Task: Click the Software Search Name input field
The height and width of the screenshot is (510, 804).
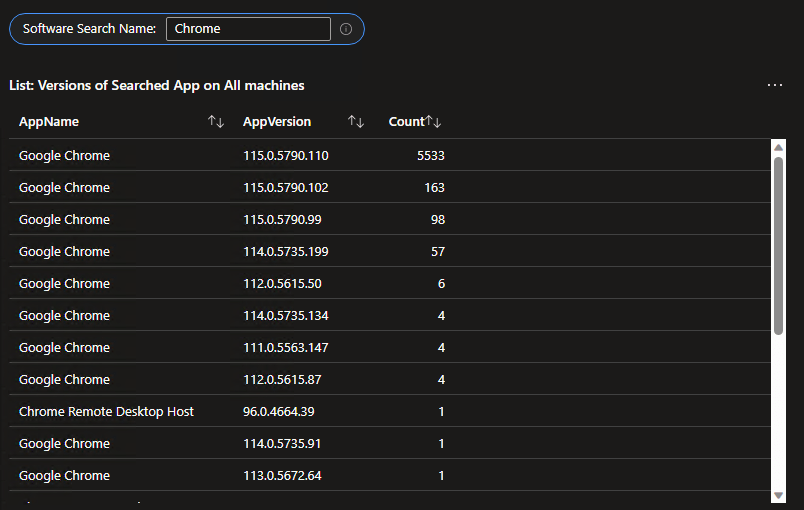Action: pos(248,29)
